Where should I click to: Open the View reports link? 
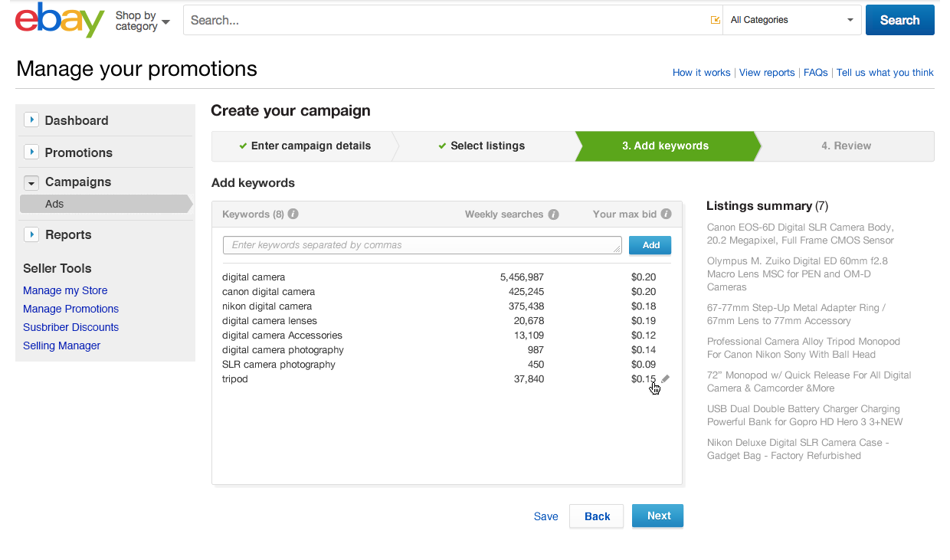pos(767,73)
